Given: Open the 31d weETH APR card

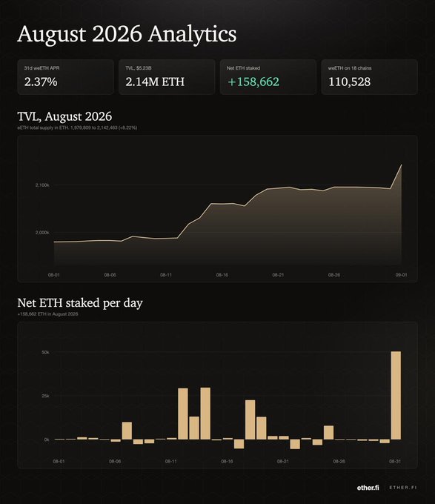Looking at the screenshot, I should pos(65,77).
